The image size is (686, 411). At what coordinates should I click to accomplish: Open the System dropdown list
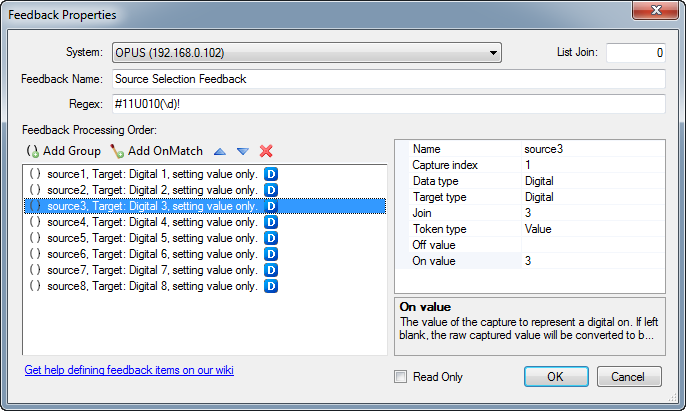[494, 52]
